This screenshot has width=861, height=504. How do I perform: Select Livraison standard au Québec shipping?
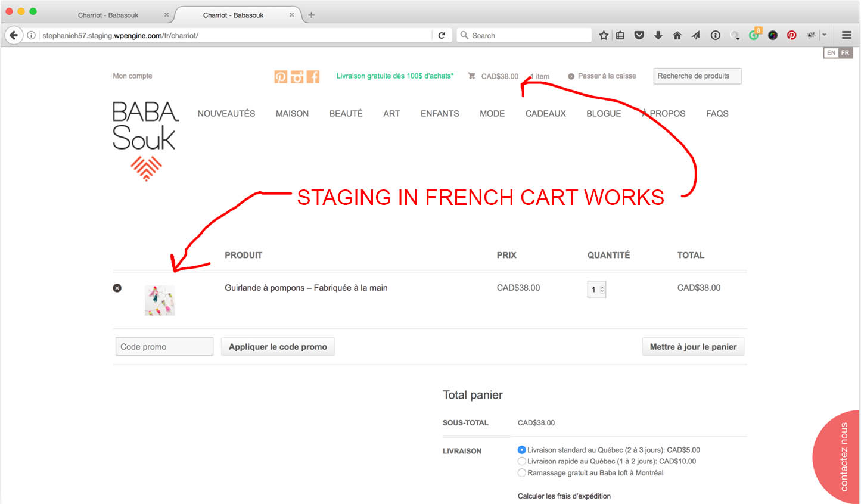point(522,450)
